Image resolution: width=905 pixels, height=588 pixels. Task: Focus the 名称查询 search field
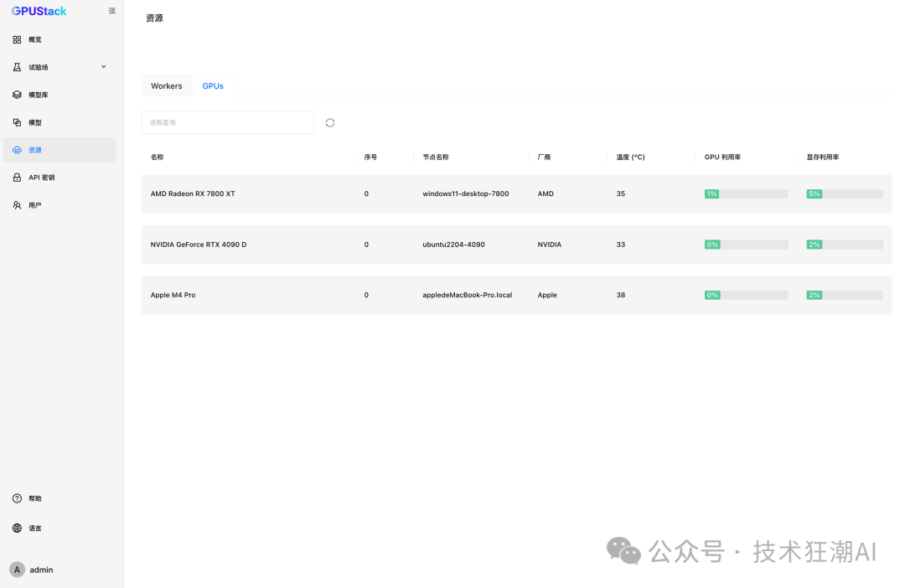click(227, 123)
